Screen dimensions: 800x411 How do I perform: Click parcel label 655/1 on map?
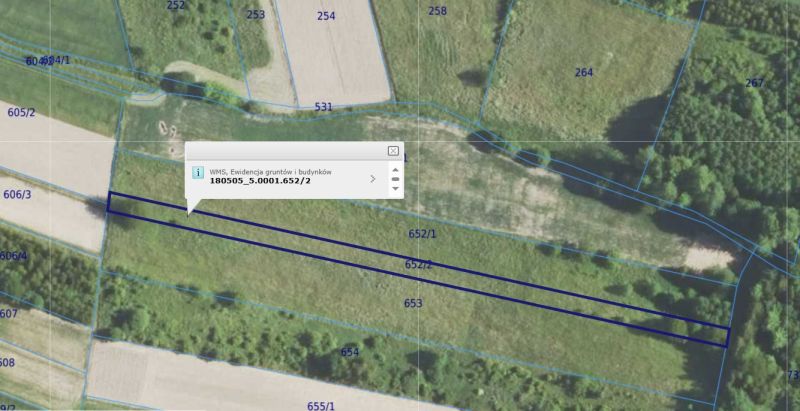pyautogui.click(x=321, y=406)
